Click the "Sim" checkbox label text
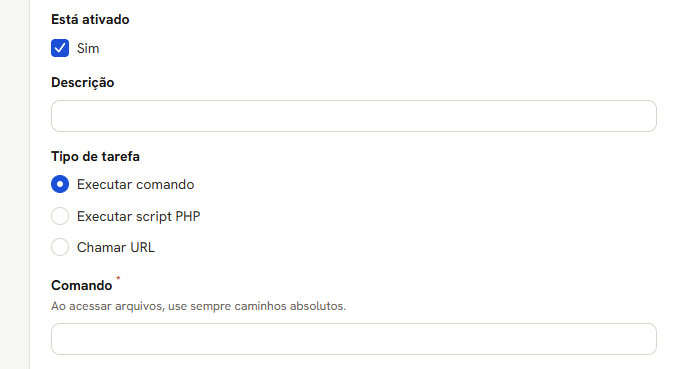 pyautogui.click(x=88, y=49)
